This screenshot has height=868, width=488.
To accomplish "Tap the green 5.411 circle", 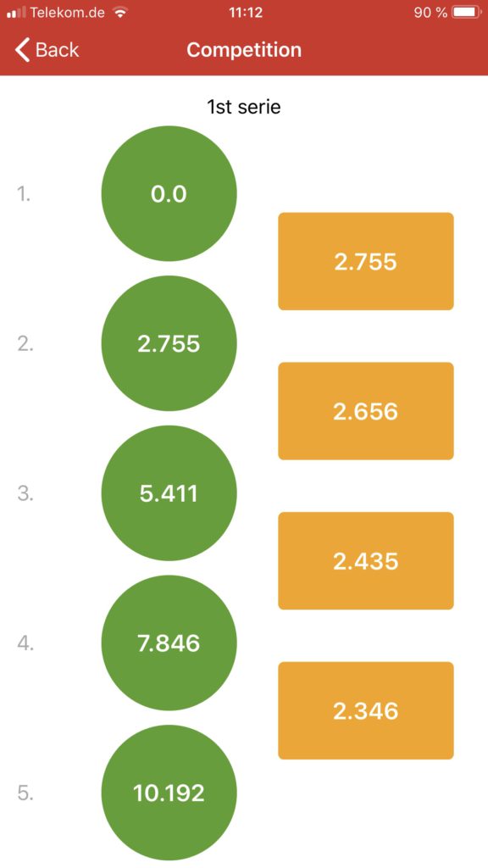I will pos(169,493).
